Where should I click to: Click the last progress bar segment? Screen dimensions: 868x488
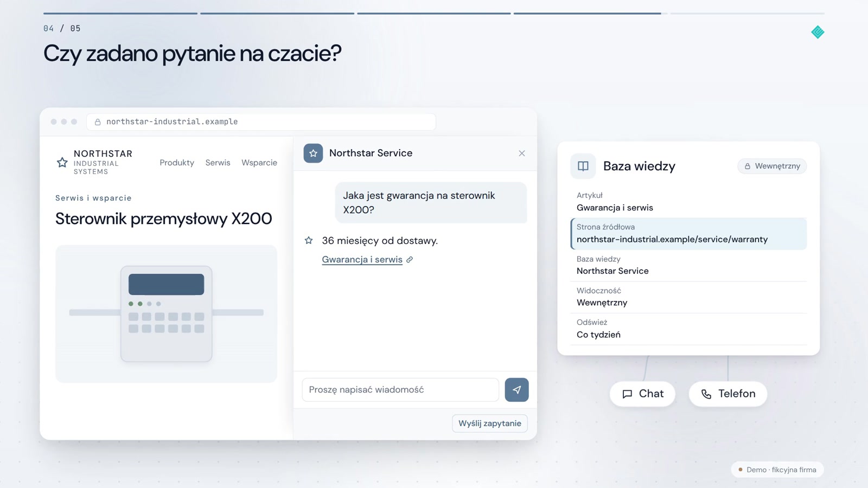[x=747, y=13]
